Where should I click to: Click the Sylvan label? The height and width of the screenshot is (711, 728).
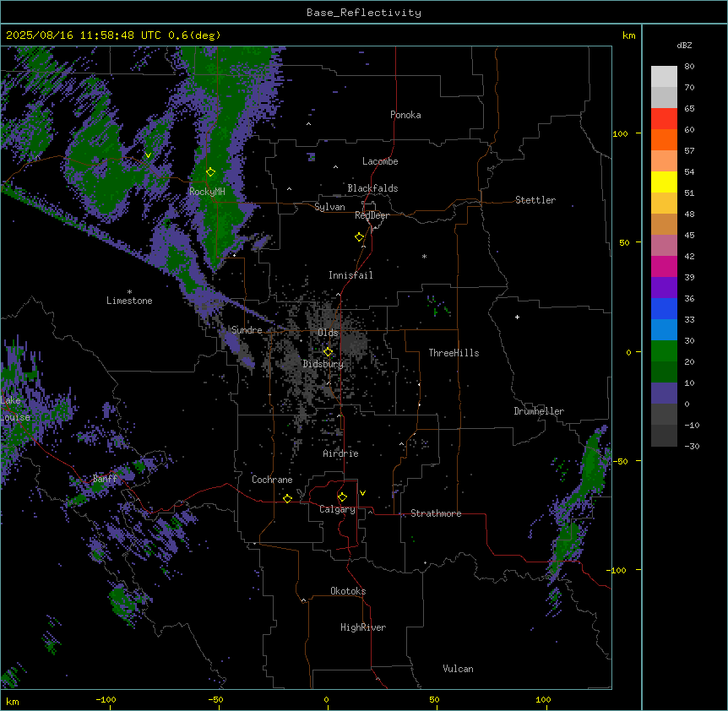329,207
